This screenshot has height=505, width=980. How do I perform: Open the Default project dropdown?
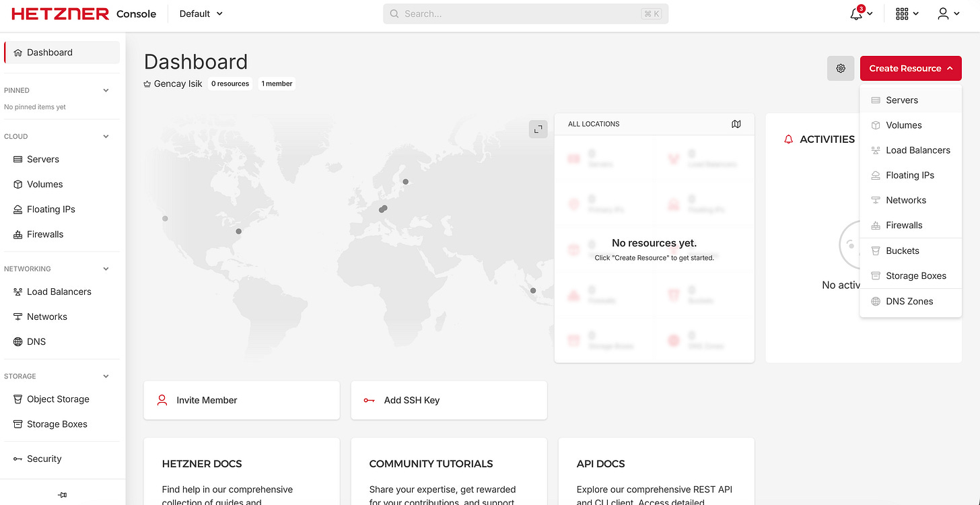(201, 13)
